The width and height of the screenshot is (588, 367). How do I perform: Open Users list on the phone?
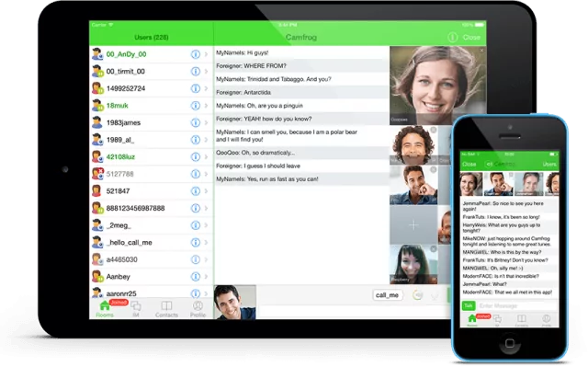(549, 165)
